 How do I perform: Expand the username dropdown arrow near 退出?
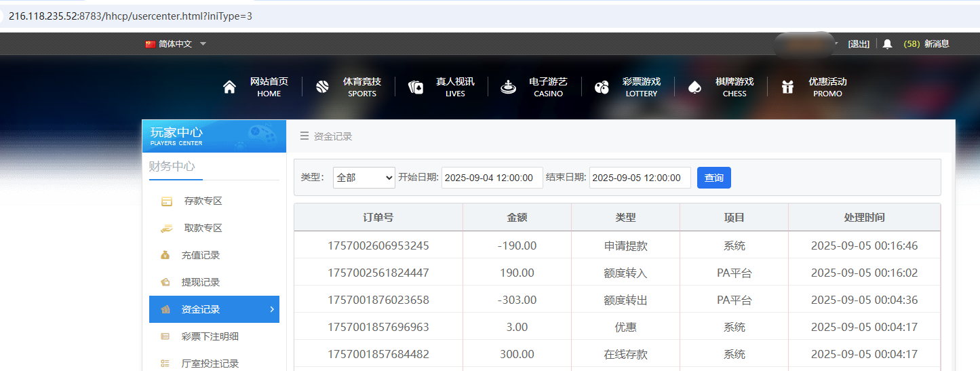pyautogui.click(x=838, y=44)
